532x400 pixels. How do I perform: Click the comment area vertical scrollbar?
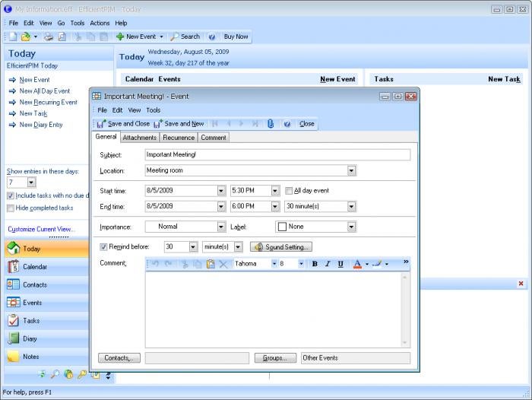point(404,310)
